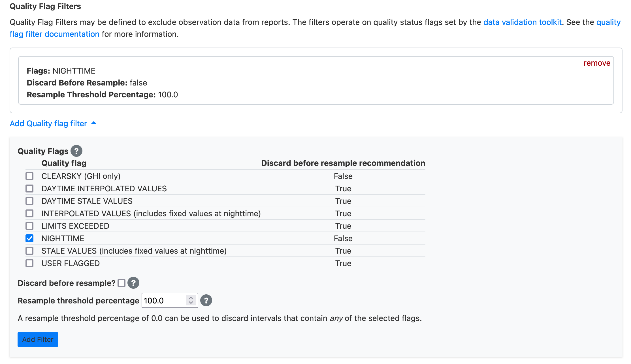The width and height of the screenshot is (631, 364).
Task: Collapse the Add Quality flag filter section
Action: pos(94,123)
